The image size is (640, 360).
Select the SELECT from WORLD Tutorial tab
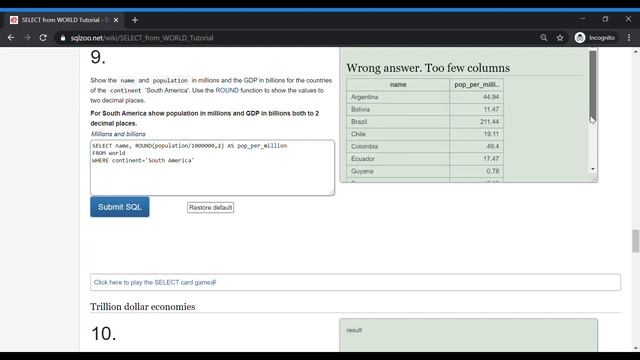tap(64, 20)
